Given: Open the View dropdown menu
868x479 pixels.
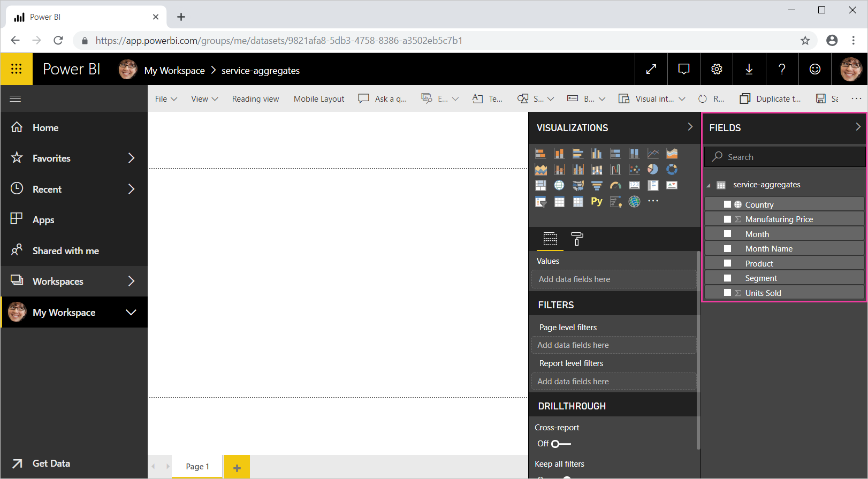Looking at the screenshot, I should pyautogui.click(x=204, y=99).
